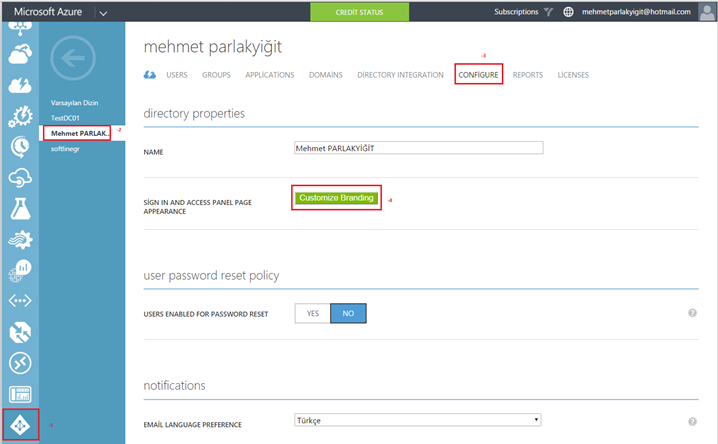Switch to the GROUPS tab
Viewport: 718px width, 444px height.
click(216, 75)
